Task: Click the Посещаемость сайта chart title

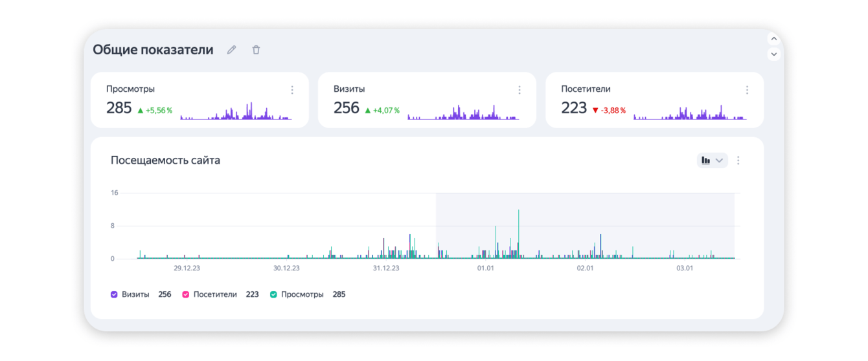Action: (x=165, y=160)
